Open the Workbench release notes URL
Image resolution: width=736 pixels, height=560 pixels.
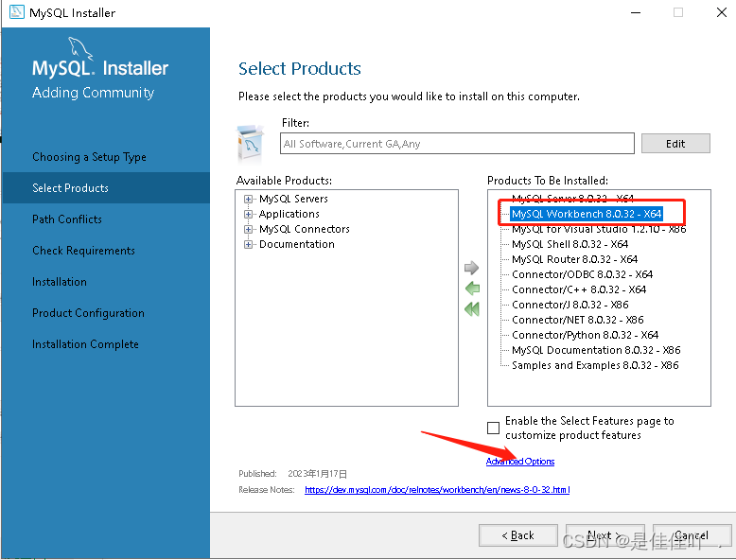(x=437, y=490)
